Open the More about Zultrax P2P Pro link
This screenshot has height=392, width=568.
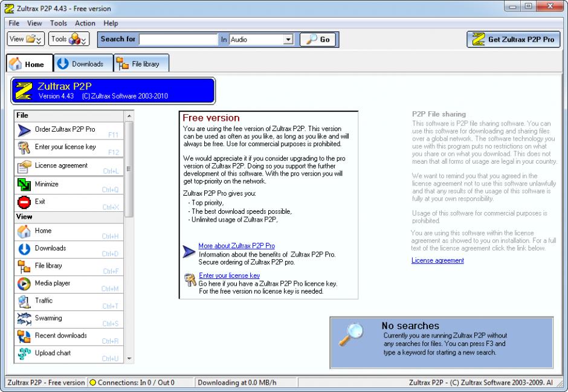click(x=236, y=245)
